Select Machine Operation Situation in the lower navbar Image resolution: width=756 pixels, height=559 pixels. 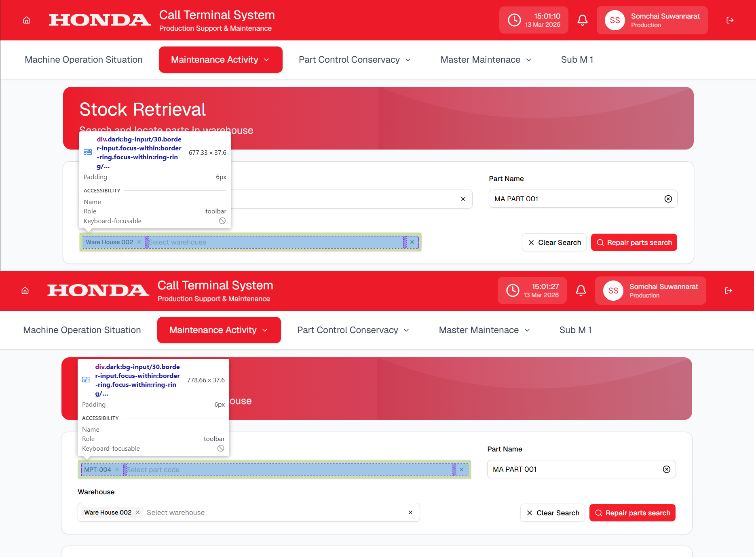pyautogui.click(x=82, y=330)
